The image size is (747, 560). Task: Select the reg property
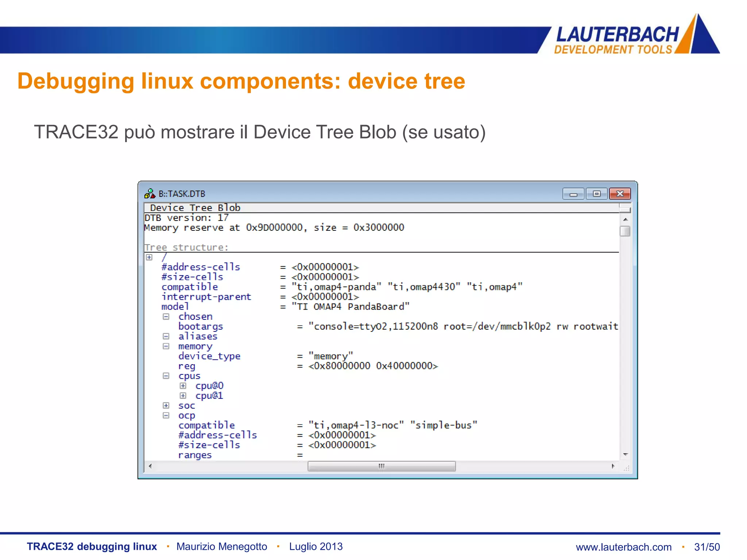187,366
